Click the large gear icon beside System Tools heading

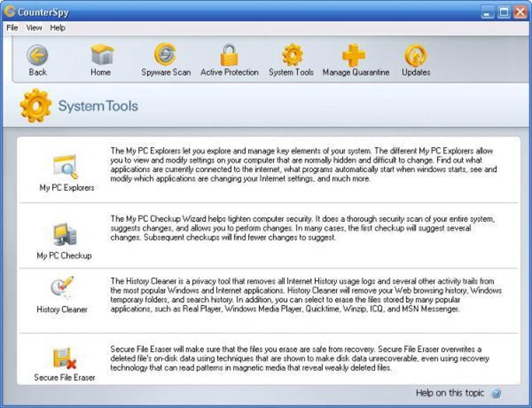click(x=35, y=105)
